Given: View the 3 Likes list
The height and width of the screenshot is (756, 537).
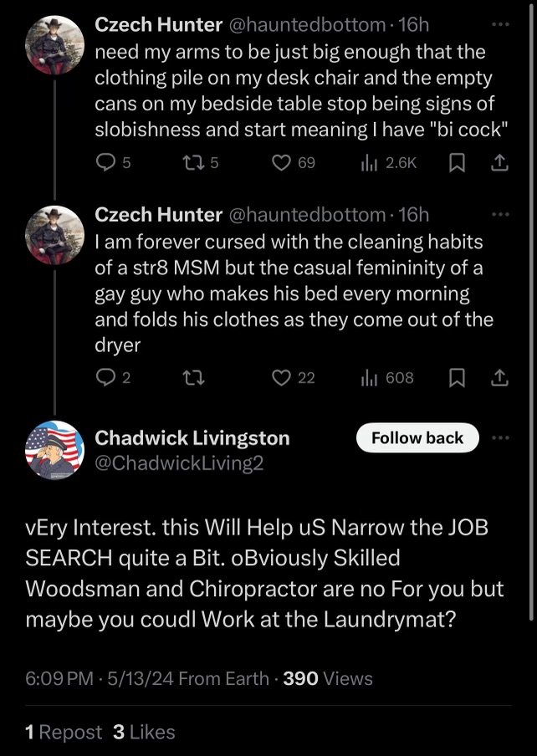Looking at the screenshot, I should 144,732.
